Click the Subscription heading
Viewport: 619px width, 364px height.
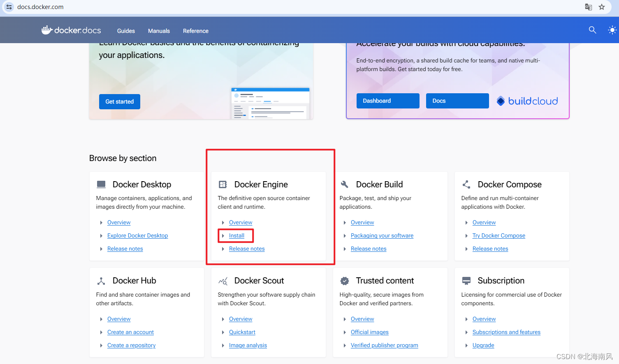pyautogui.click(x=501, y=281)
